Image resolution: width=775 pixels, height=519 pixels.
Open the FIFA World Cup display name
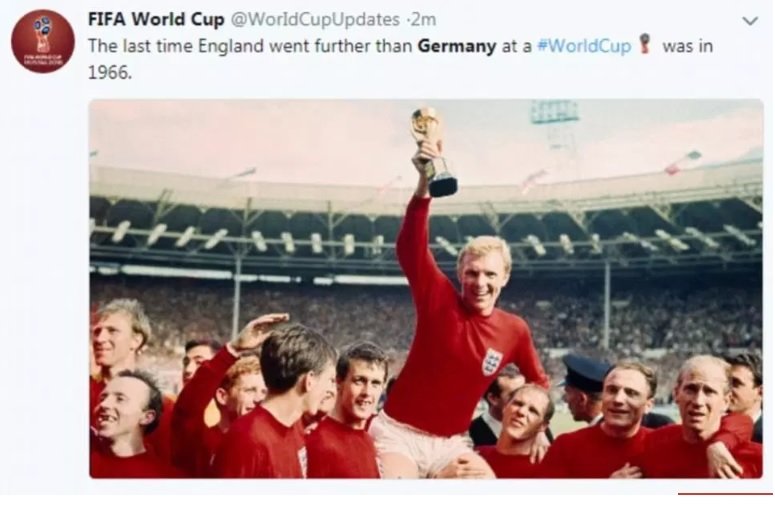(x=156, y=19)
